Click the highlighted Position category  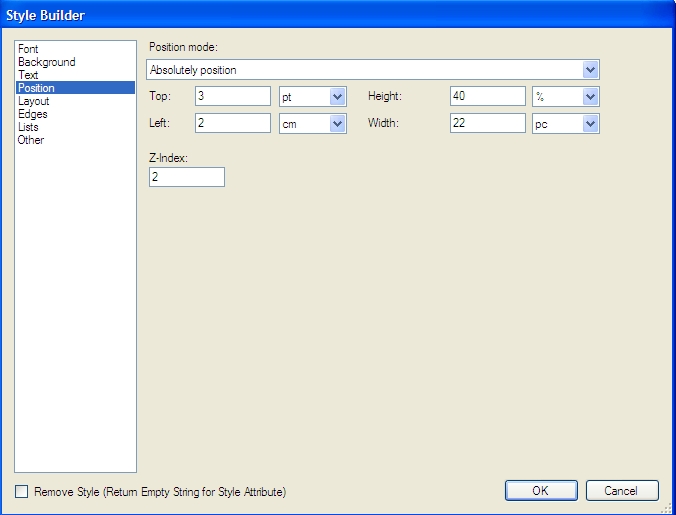[36, 88]
